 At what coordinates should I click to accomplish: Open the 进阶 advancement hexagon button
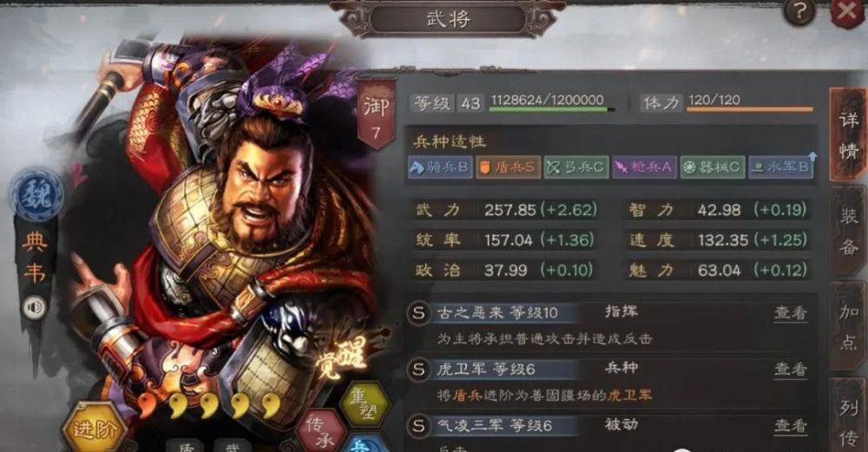click(x=93, y=429)
